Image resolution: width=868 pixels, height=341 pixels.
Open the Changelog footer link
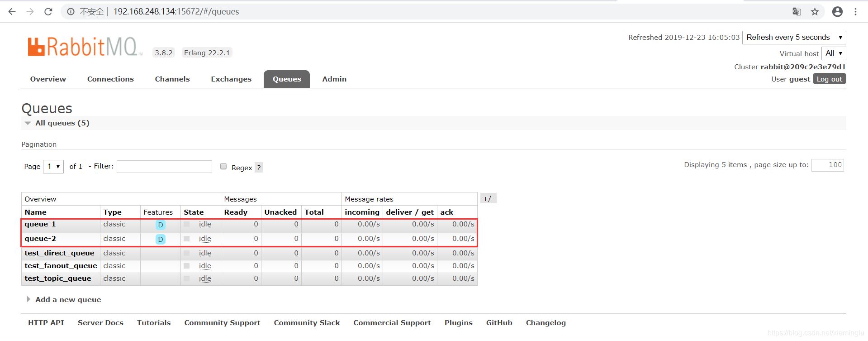545,323
